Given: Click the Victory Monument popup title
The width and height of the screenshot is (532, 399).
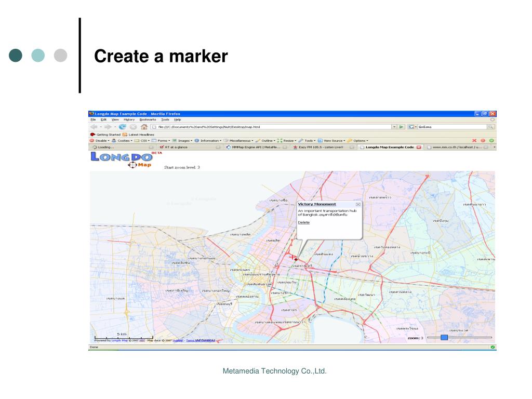Looking at the screenshot, I should pos(317,204).
